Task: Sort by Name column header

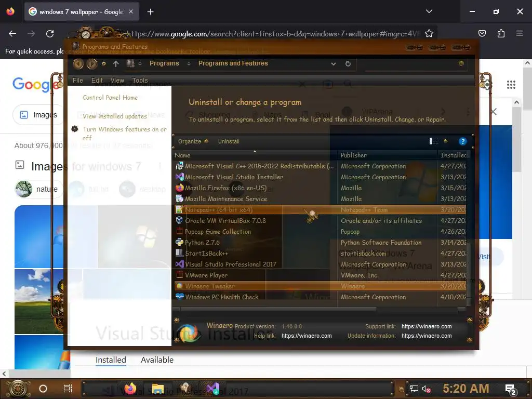Action: point(255,155)
